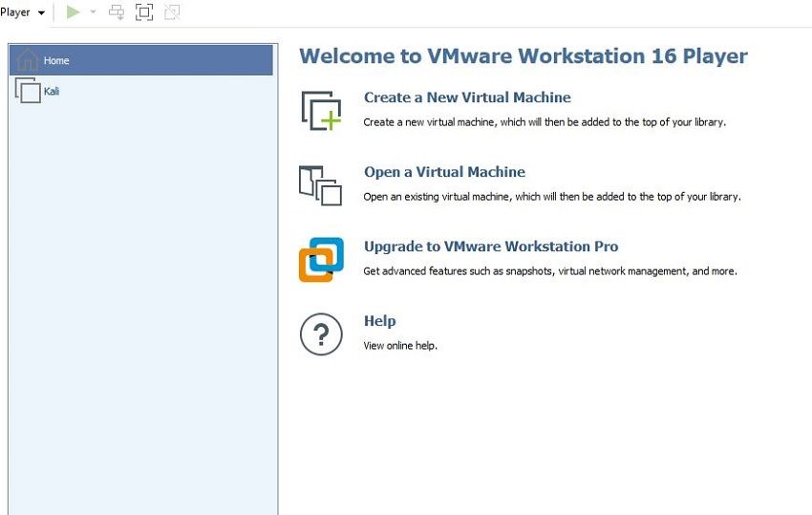Click Send Ctrl+Alt+Del toolbar icon
This screenshot has height=515, width=812.
117,11
